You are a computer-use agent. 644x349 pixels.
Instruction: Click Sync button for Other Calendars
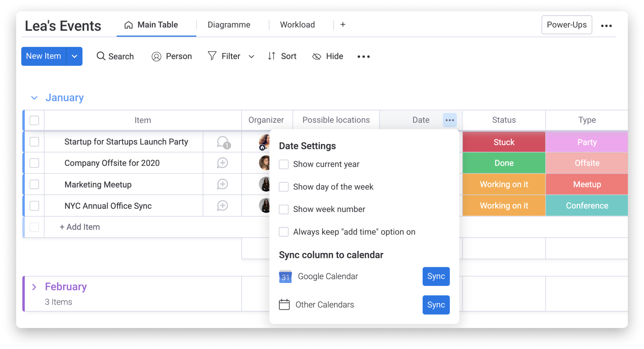coord(435,304)
